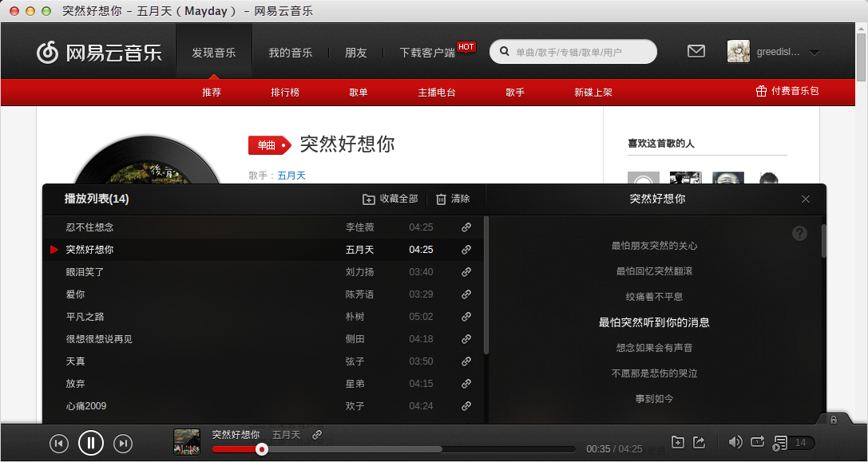Open source link icon for 放弃
Image resolution: width=868 pixels, height=462 pixels.
466,384
